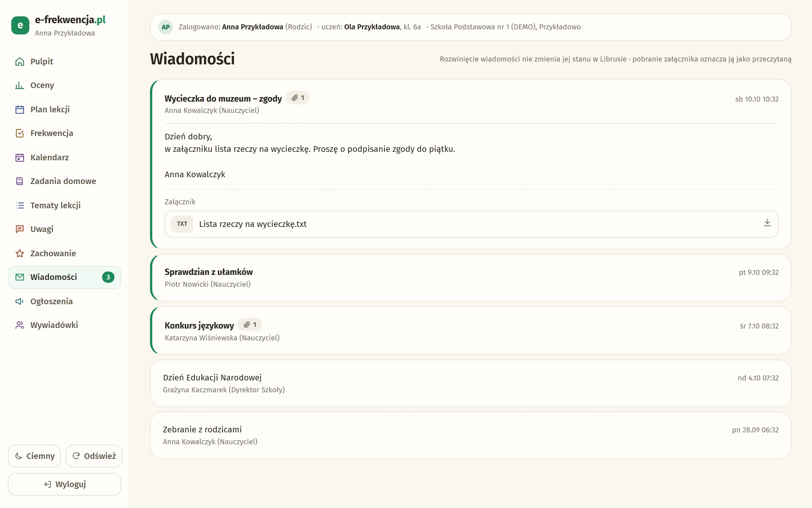812x508 pixels.
Task: Click sender Grażyna Kaczmarek (Dyrektor Szkoły)
Action: click(224, 390)
